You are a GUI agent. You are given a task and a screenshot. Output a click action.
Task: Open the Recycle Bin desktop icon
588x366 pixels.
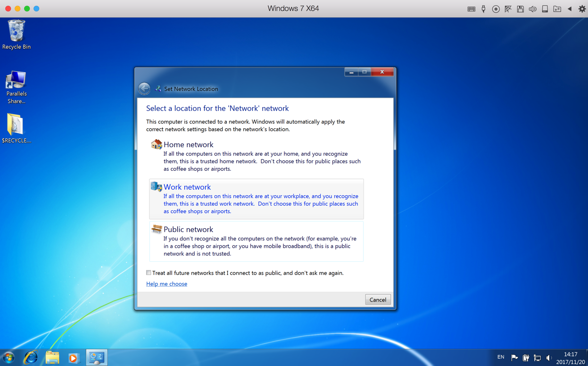[x=17, y=34]
